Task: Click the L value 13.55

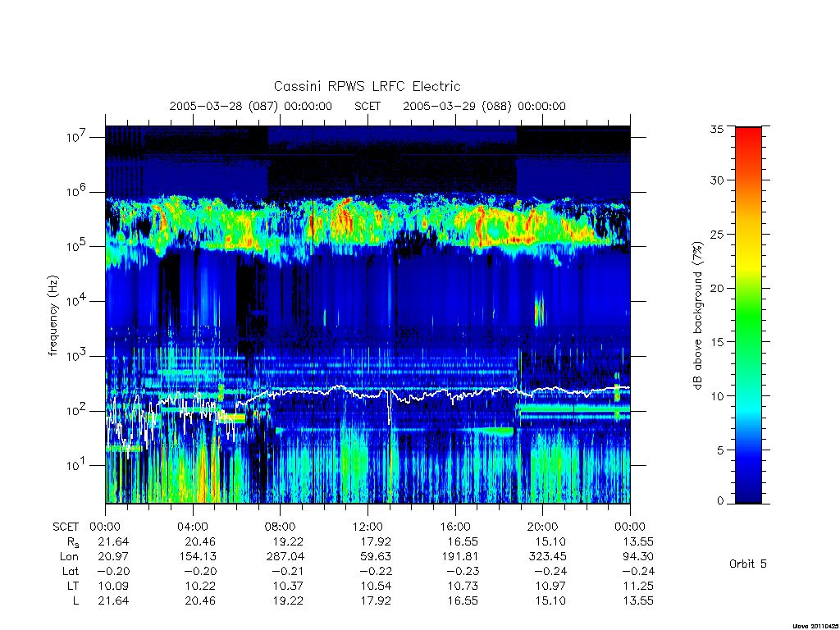Action: (x=638, y=600)
